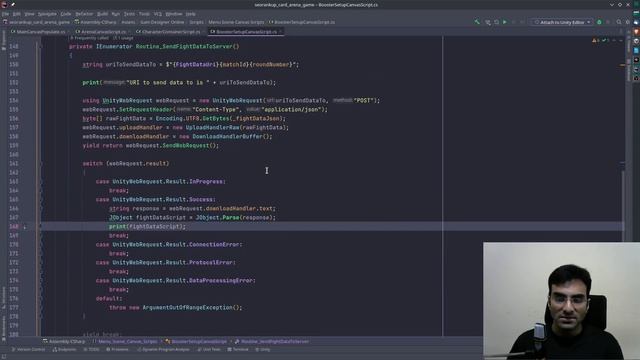640x360 pixels.
Task: Open Endpoints tool window
Action: [x=64, y=350]
